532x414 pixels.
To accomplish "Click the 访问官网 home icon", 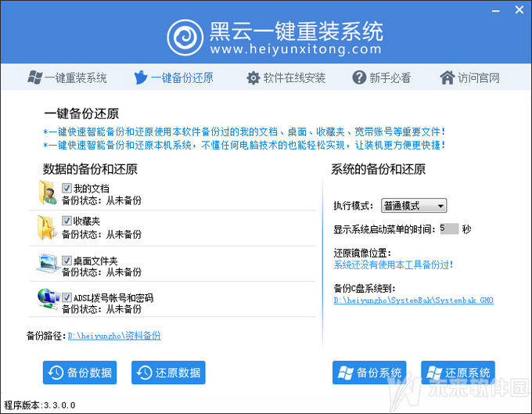I will tap(447, 77).
